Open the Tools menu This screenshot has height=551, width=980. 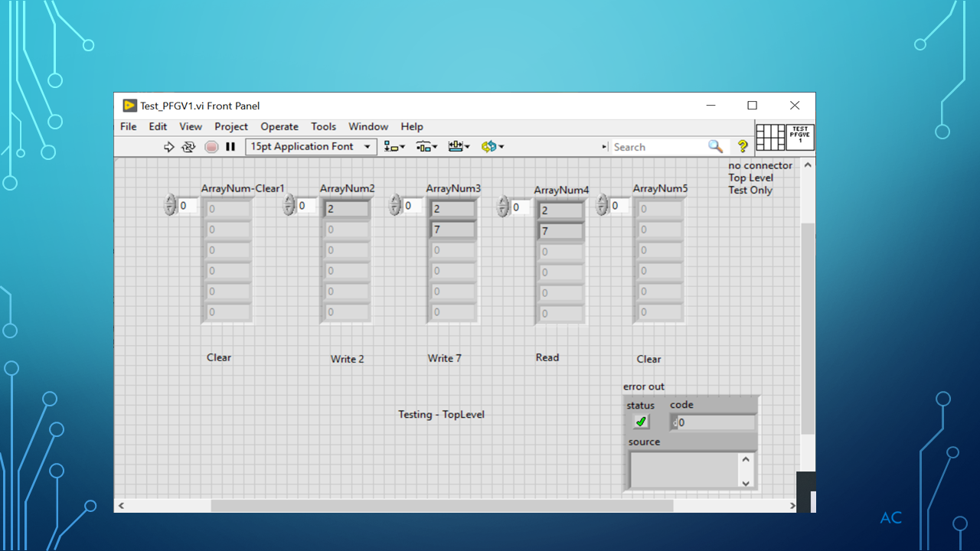323,127
